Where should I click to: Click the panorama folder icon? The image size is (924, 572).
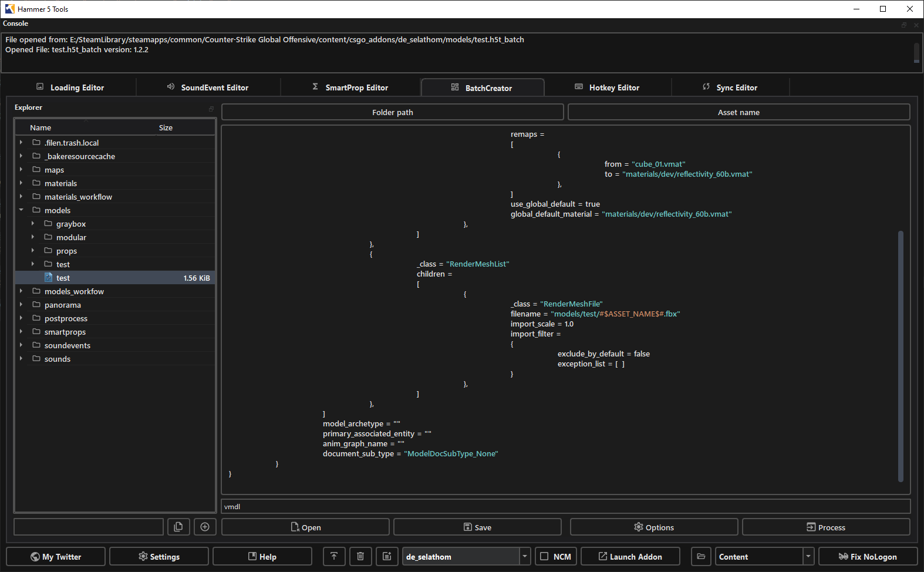click(x=36, y=304)
